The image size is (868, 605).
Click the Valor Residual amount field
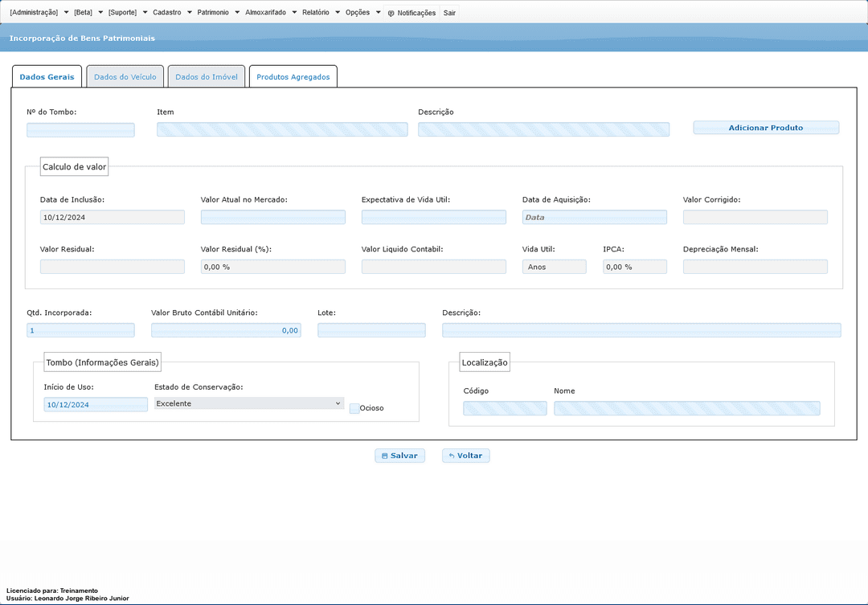[113, 267]
